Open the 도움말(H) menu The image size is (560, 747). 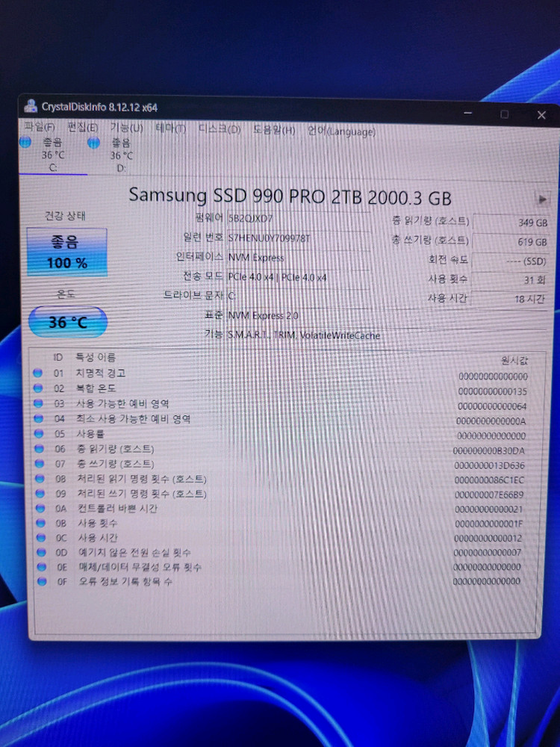click(274, 129)
